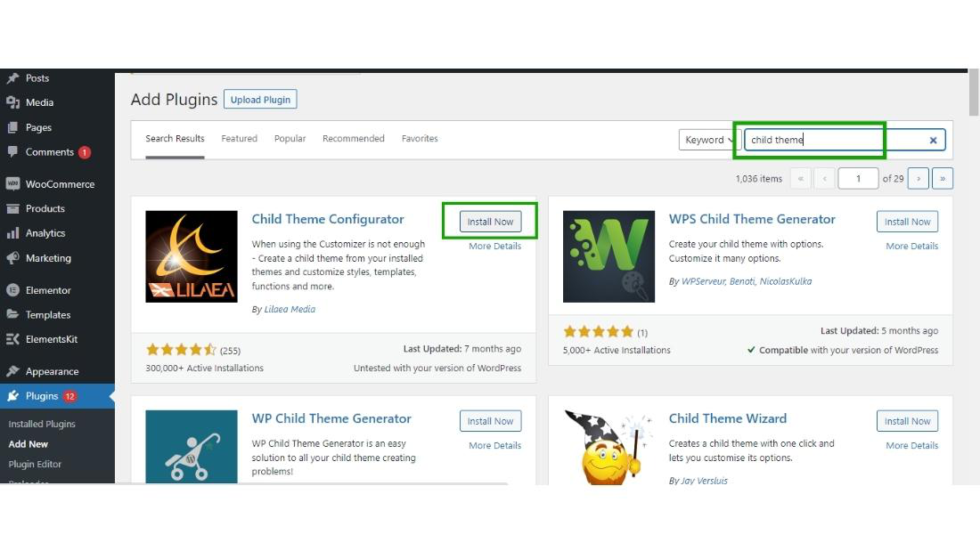Click the wizard emoji plugin thumbnail

pyautogui.click(x=608, y=447)
